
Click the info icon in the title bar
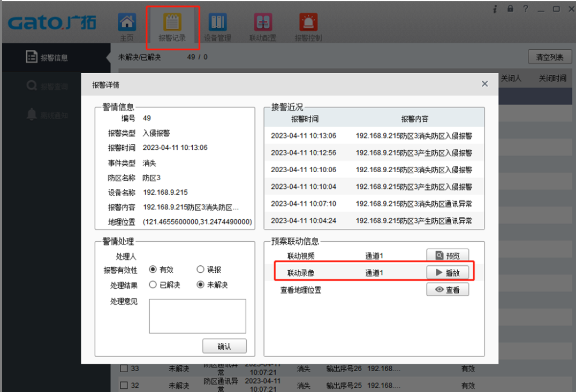(495, 8)
